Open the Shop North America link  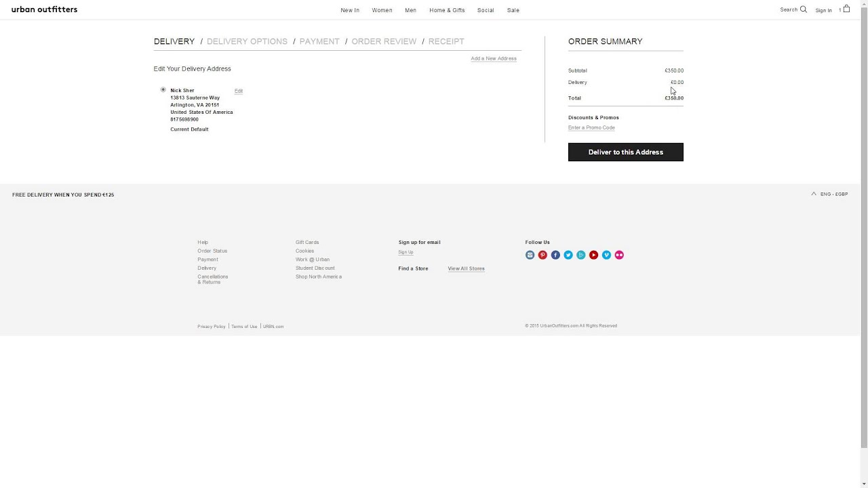tap(319, 277)
